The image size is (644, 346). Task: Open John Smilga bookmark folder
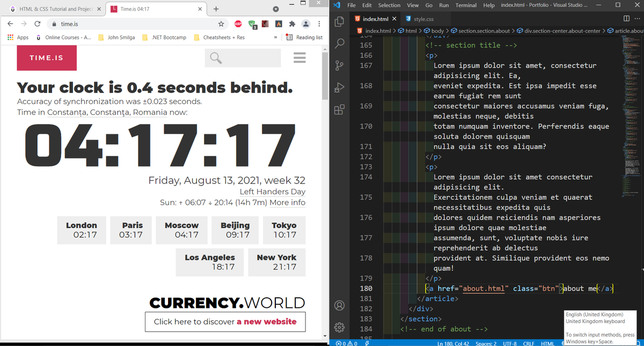pyautogui.click(x=116, y=38)
